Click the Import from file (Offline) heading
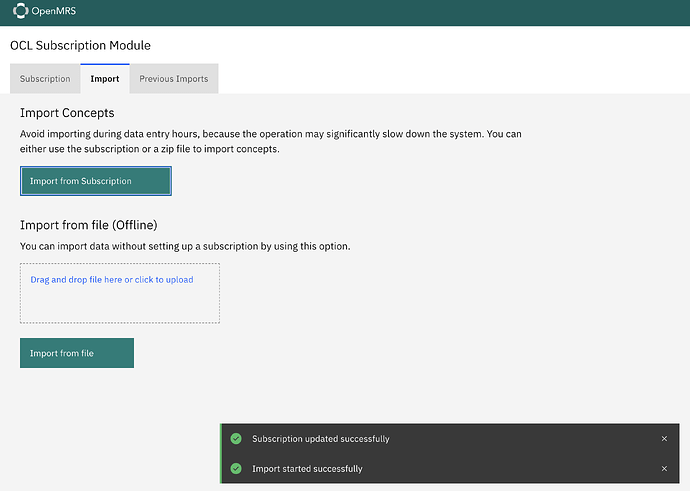 (x=88, y=225)
